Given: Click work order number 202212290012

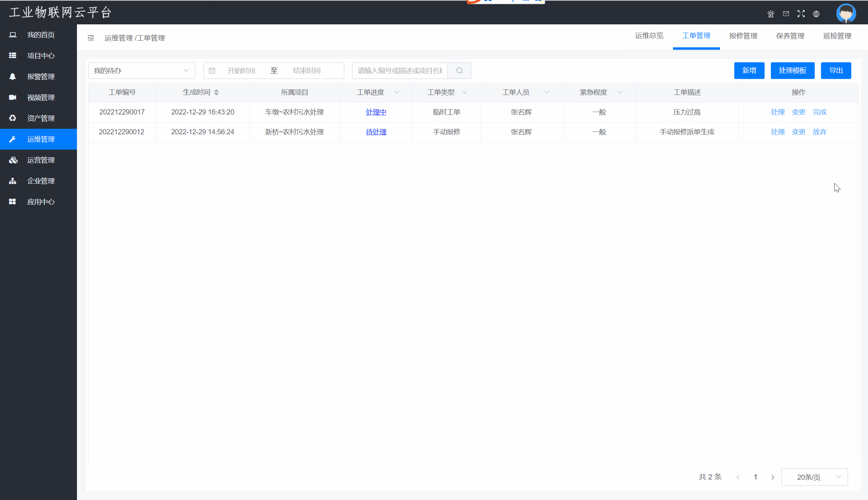Looking at the screenshot, I should click(122, 132).
